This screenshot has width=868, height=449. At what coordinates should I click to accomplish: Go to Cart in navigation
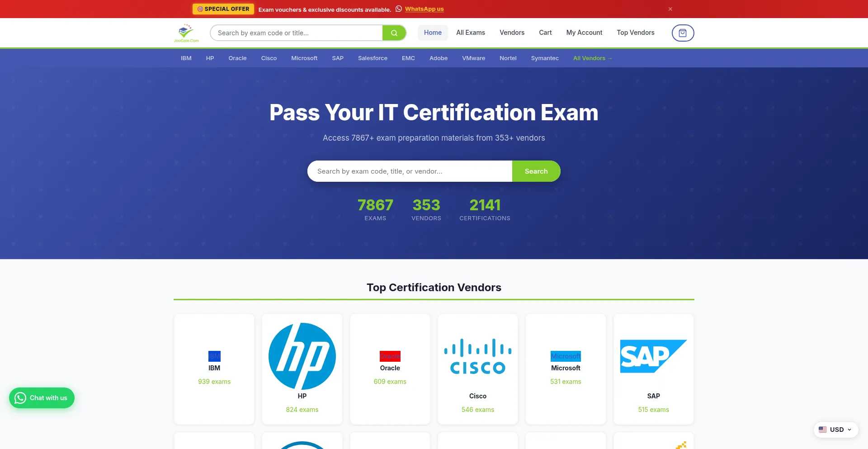[545, 33]
